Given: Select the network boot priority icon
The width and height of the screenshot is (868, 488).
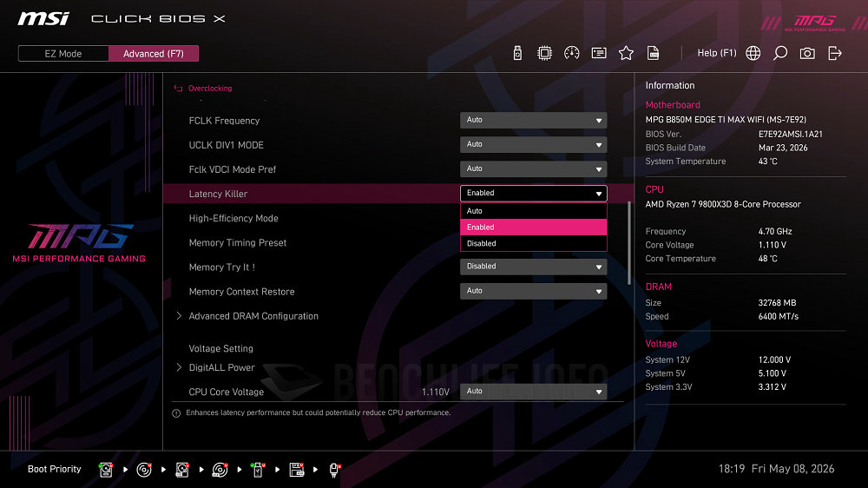Looking at the screenshot, I should [334, 470].
